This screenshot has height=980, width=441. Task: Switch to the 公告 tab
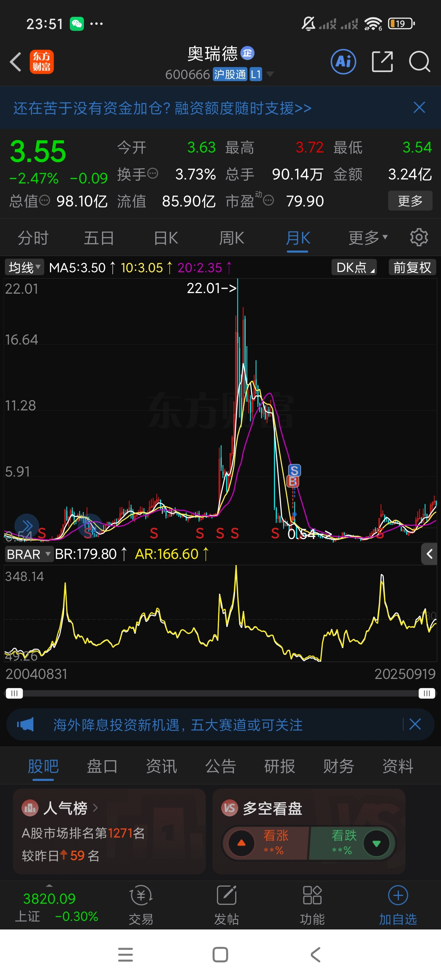tap(220, 766)
